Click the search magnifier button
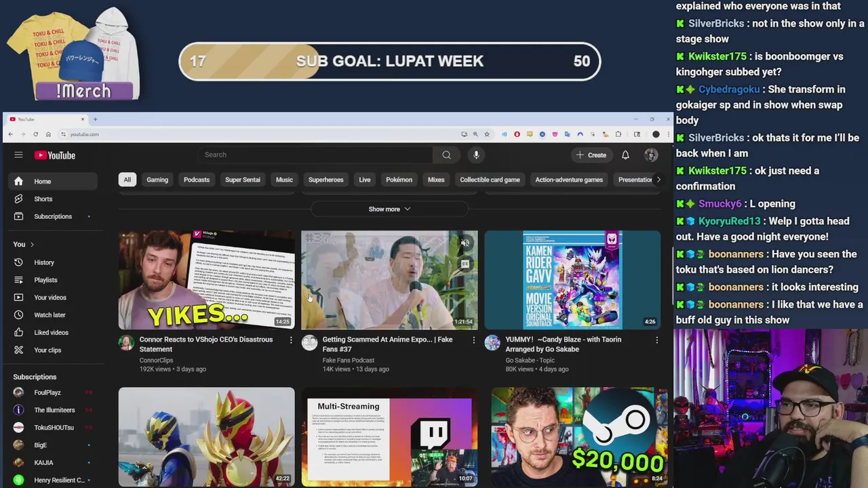 click(446, 155)
